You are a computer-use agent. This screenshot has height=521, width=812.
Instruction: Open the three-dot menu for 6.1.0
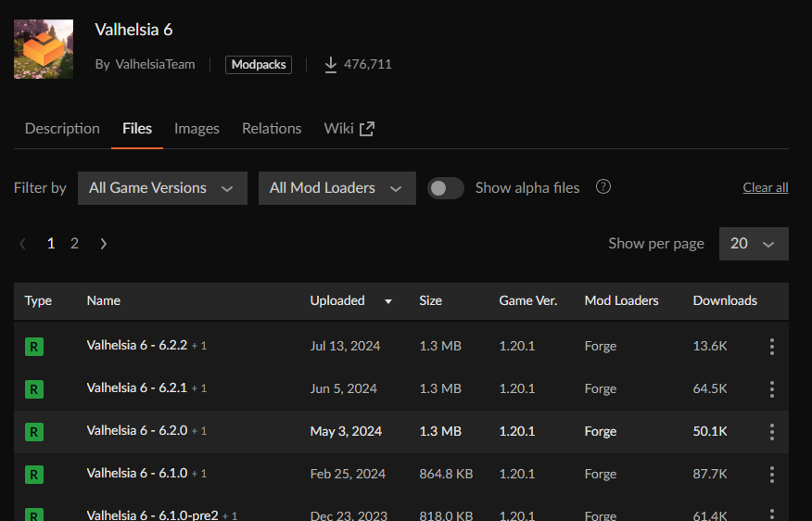click(x=771, y=475)
